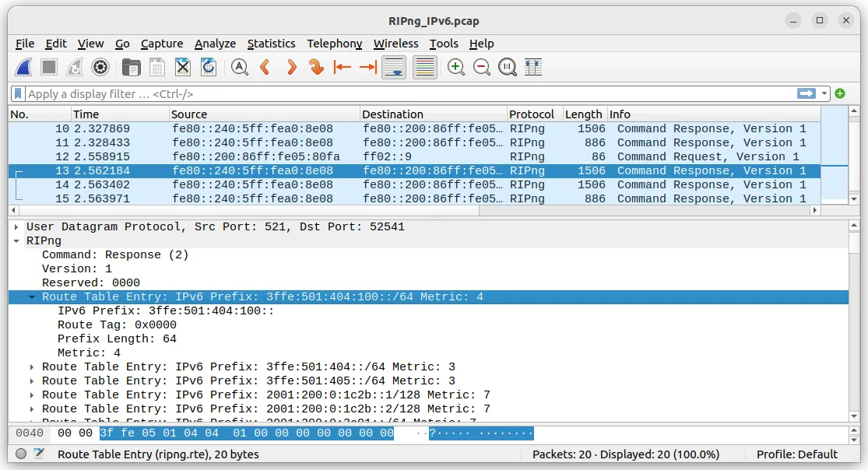Collapse the RIPng protocol tree
Viewport: 868px width, 470px height.
[16, 240]
